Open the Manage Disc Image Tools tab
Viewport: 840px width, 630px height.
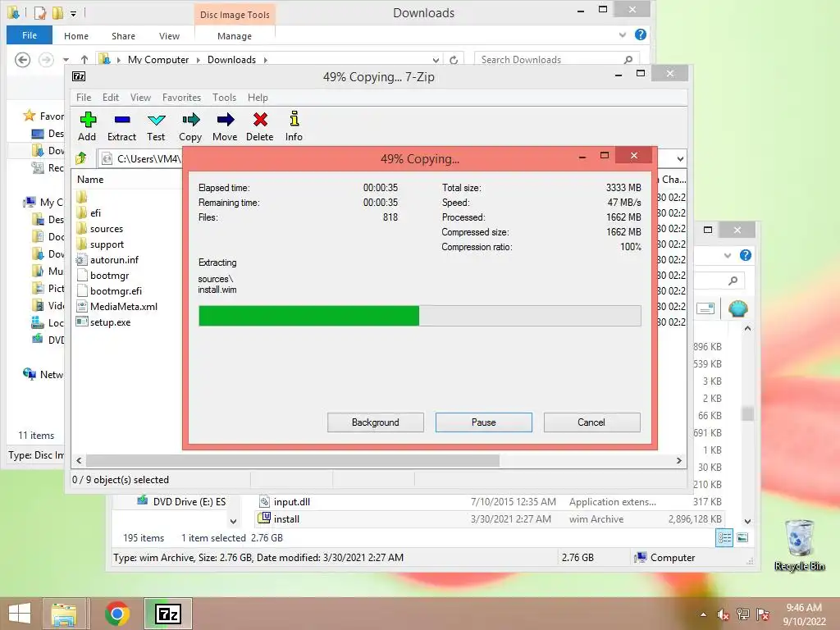[x=235, y=36]
